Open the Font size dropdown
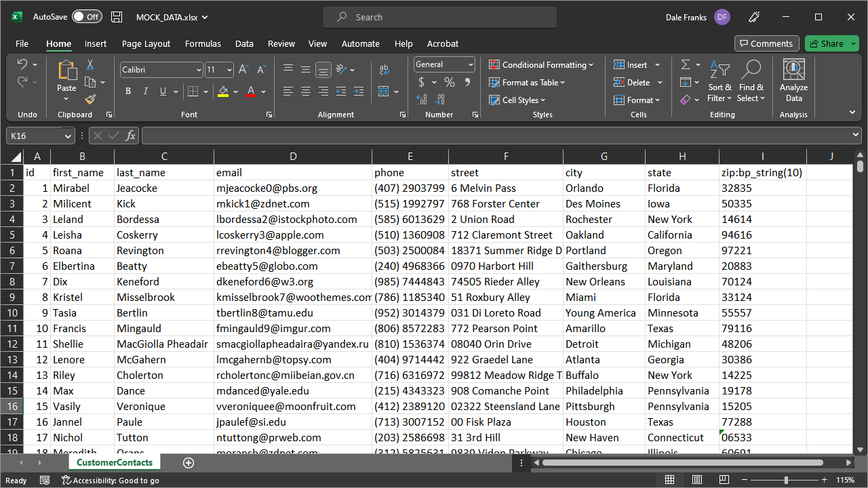This screenshot has height=488, width=868. (x=229, y=70)
